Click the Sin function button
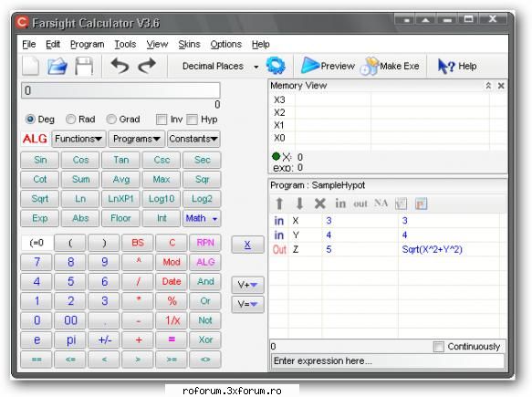Image resolution: width=532 pixels, height=397 pixels. pyautogui.click(x=40, y=160)
